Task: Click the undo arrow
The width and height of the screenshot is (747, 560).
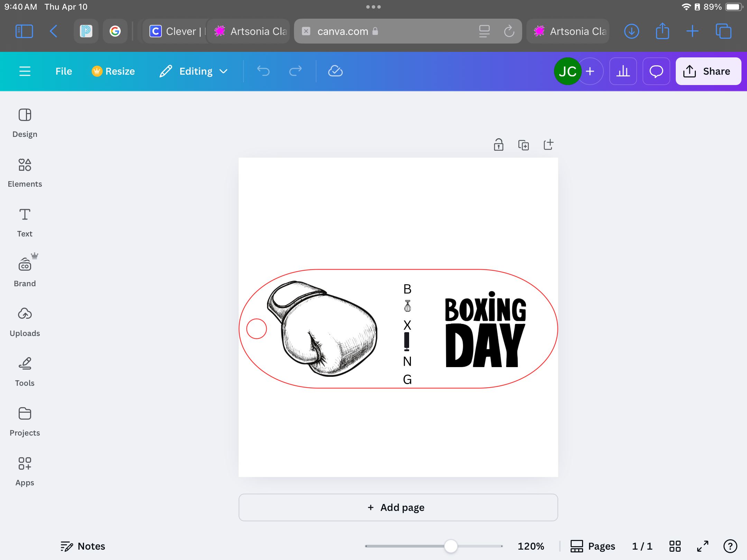Action: coord(263,71)
